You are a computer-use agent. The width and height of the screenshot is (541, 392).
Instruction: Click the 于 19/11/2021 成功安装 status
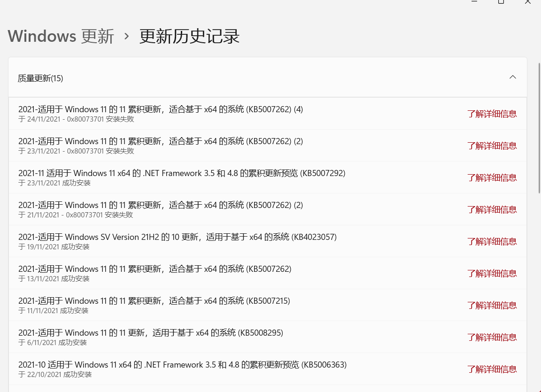click(x=54, y=247)
